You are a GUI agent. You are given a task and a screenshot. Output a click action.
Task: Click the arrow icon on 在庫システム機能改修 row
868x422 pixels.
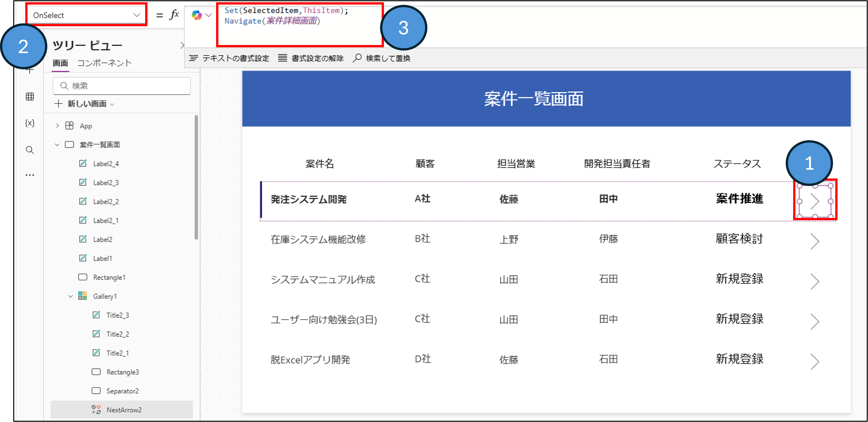tap(815, 241)
